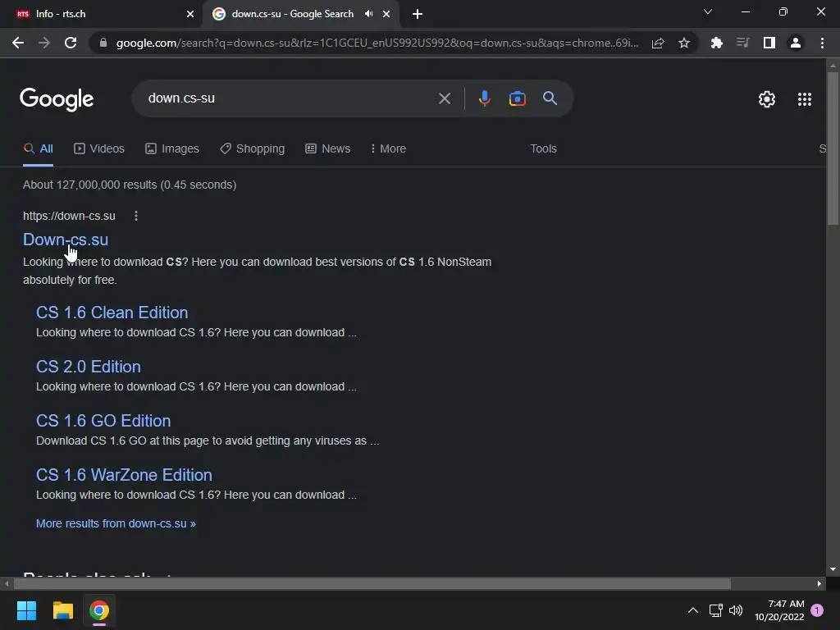
Task: Open the CS 2.0 Edition link
Action: [x=89, y=367]
